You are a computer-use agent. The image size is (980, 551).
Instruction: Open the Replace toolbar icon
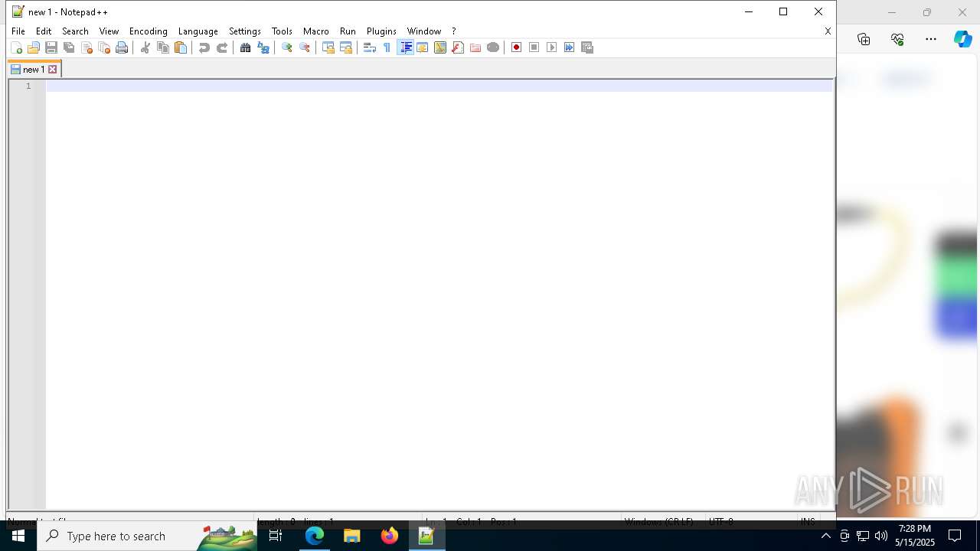tap(263, 47)
